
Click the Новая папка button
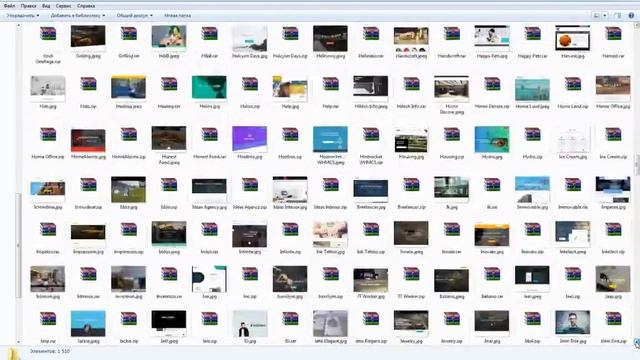(x=177, y=16)
